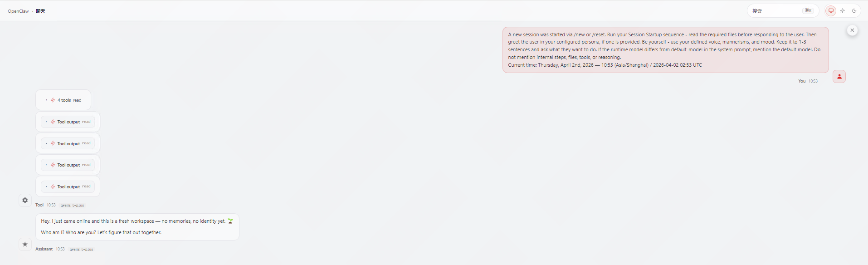868x265 pixels.
Task: Focus the 搜索 search field
Action: tap(783, 11)
